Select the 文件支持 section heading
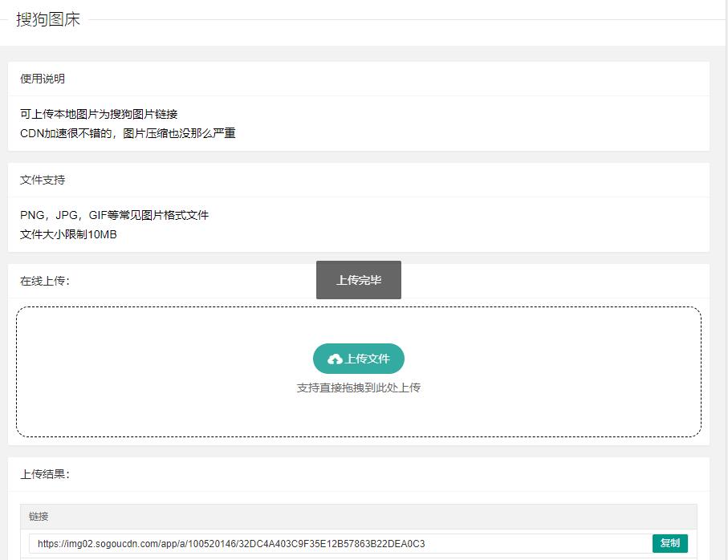Image resolution: width=728 pixels, height=560 pixels. [x=43, y=180]
